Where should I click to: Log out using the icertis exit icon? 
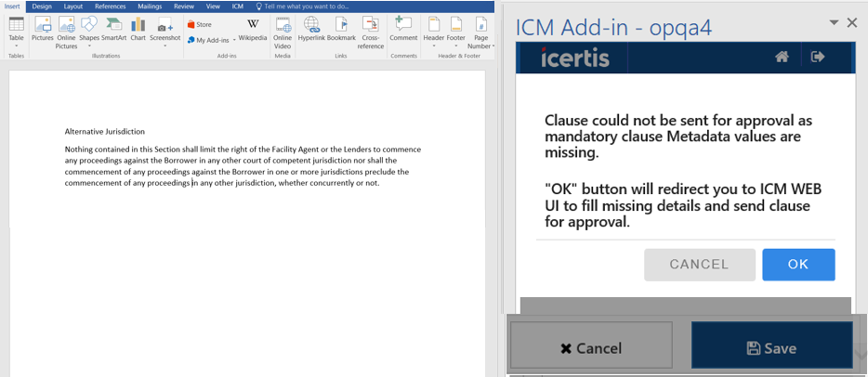point(818,57)
